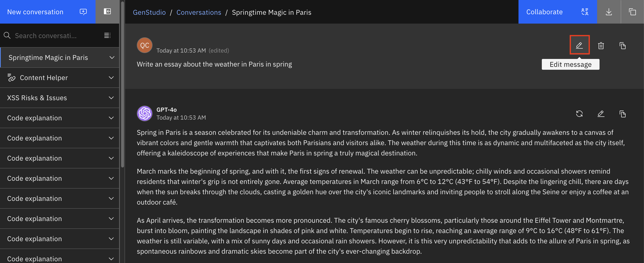
Task: Click the copy icon in the top-right header
Action: [632, 12]
